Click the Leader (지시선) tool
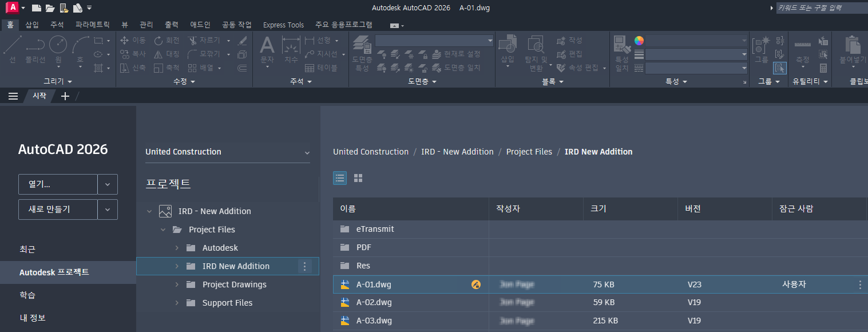 click(320, 54)
